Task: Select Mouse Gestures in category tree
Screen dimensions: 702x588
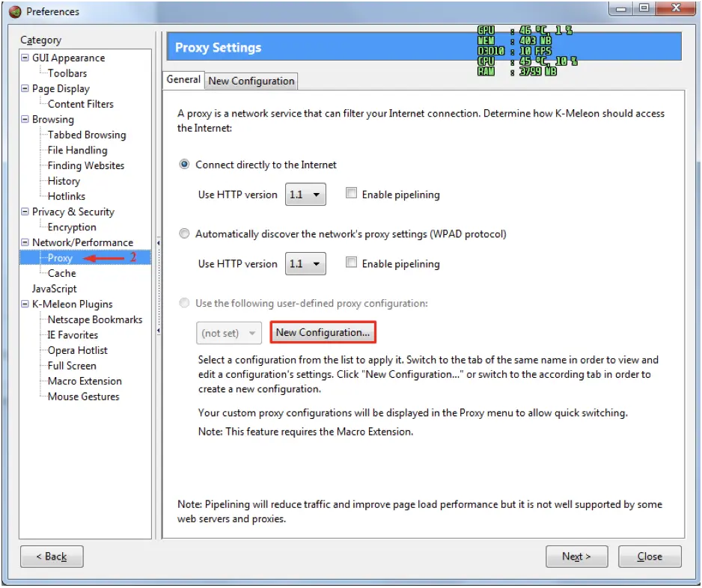Action: point(83,396)
